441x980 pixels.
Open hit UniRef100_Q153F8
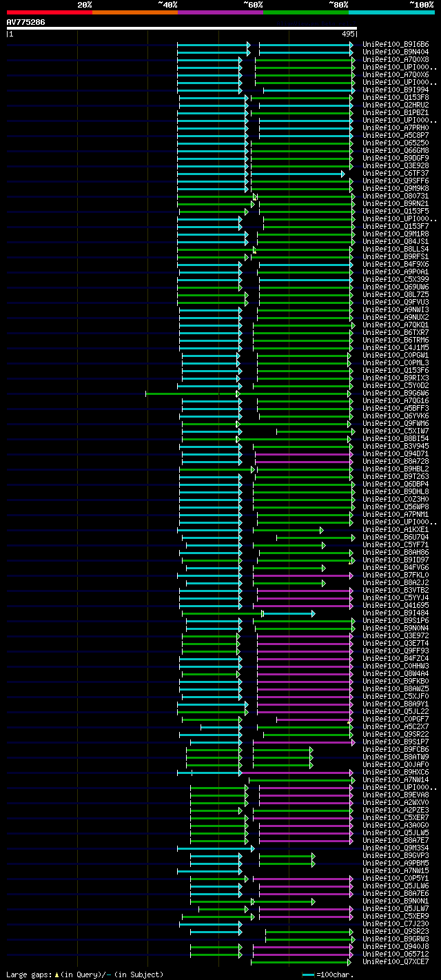click(396, 97)
